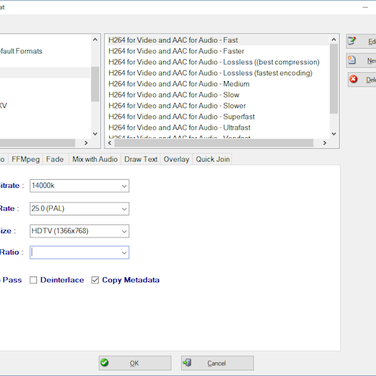
Task: Click format list scroll down arrow
Action: point(95,134)
